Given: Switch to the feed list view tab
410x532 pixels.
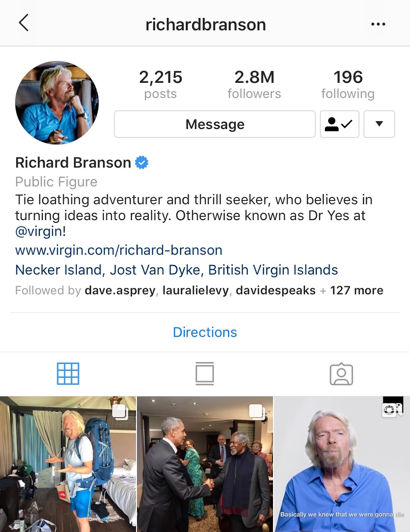Looking at the screenshot, I should pyautogui.click(x=205, y=374).
